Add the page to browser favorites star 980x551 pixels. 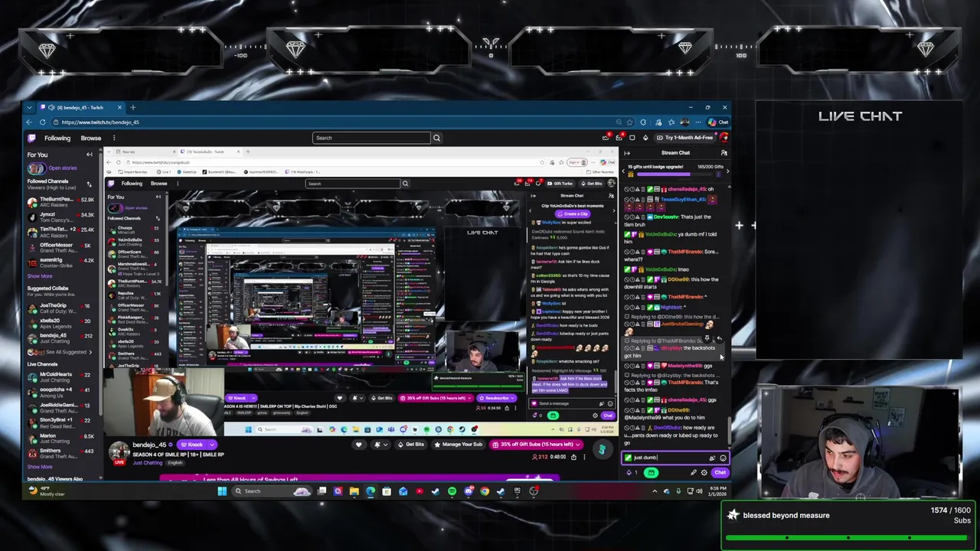click(x=630, y=122)
